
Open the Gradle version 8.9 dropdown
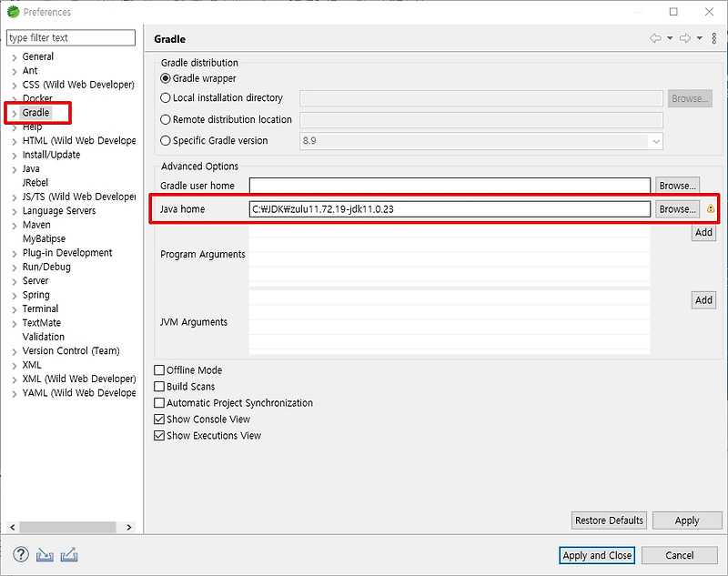pyautogui.click(x=658, y=141)
